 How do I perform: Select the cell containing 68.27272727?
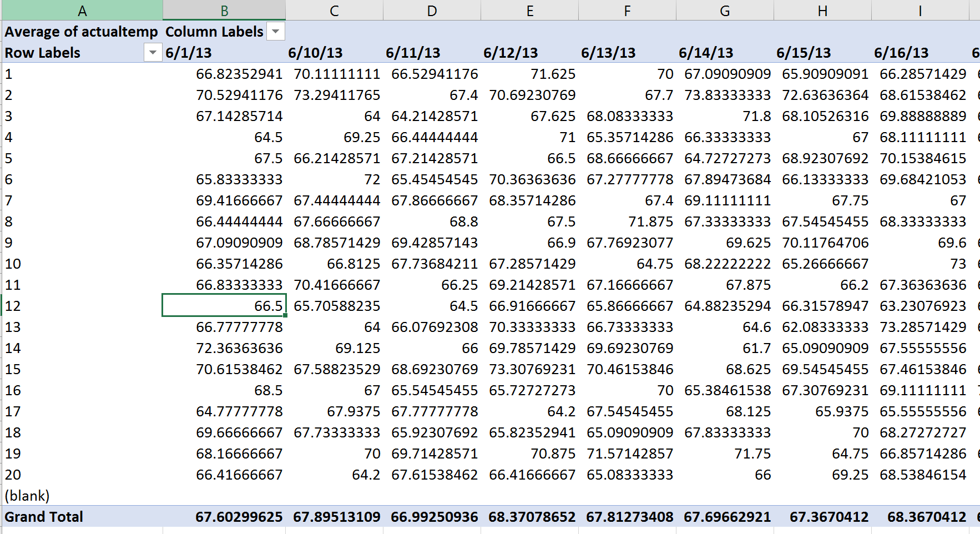click(x=920, y=432)
